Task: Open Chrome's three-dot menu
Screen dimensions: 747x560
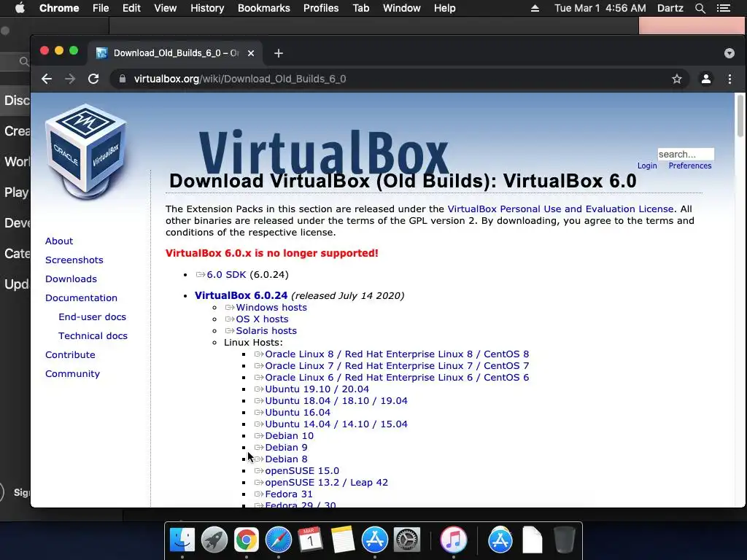Action: [729, 79]
